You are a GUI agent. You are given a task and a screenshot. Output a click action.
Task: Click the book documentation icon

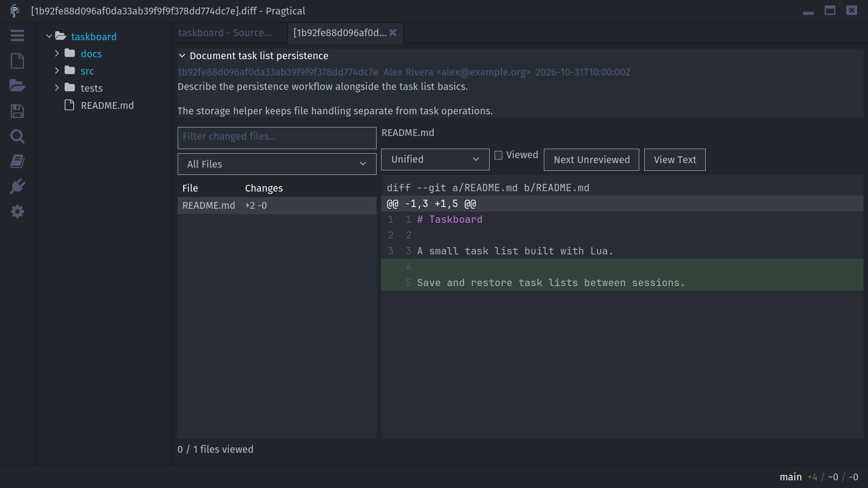[17, 161]
